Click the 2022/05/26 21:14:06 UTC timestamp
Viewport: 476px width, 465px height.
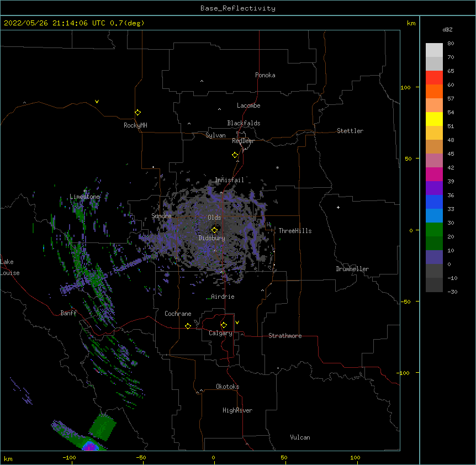click(x=55, y=23)
